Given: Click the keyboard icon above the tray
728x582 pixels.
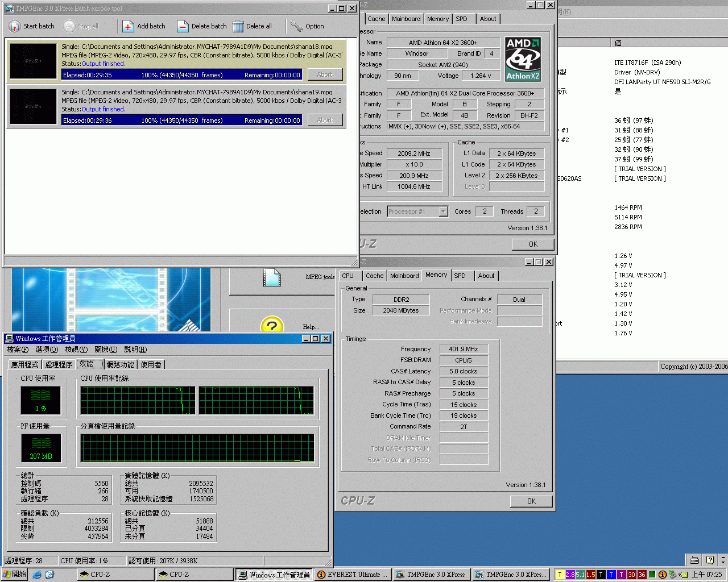Looking at the screenshot, I should click(x=694, y=559).
